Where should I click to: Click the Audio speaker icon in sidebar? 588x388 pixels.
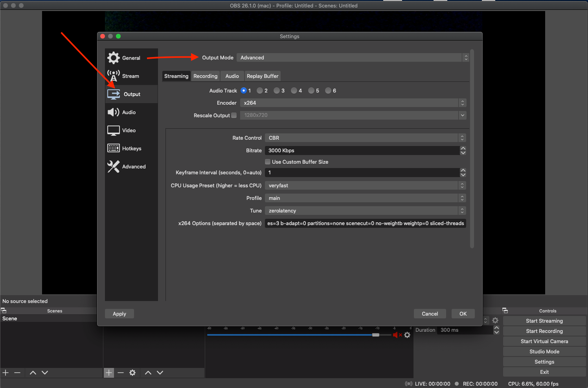[x=114, y=112]
